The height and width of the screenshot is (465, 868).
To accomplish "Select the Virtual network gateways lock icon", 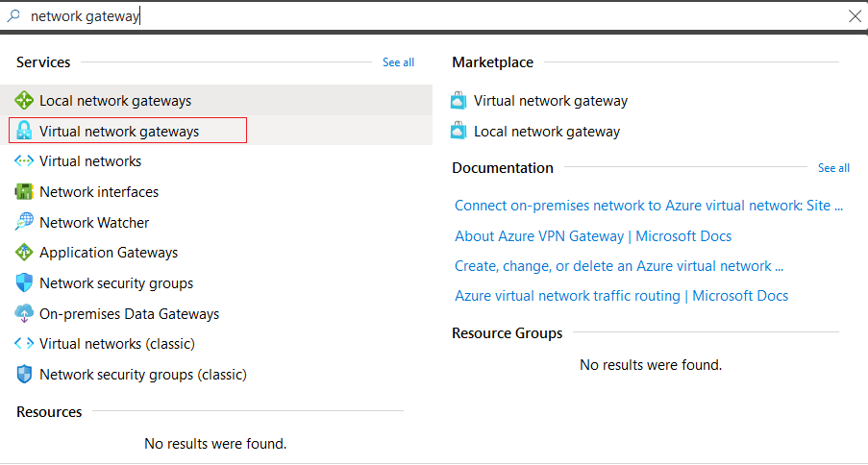I will click(x=24, y=131).
